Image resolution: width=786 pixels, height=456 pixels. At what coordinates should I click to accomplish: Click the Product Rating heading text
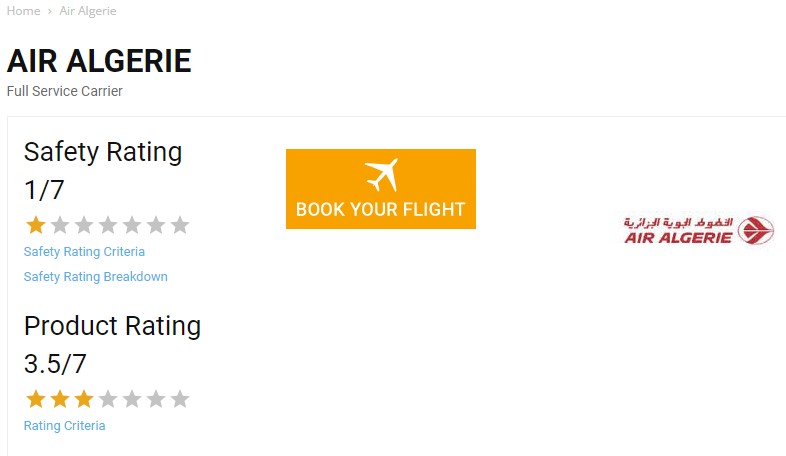pos(112,326)
